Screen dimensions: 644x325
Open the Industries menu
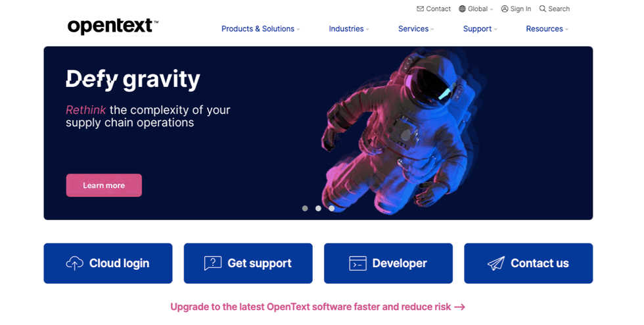(x=346, y=29)
